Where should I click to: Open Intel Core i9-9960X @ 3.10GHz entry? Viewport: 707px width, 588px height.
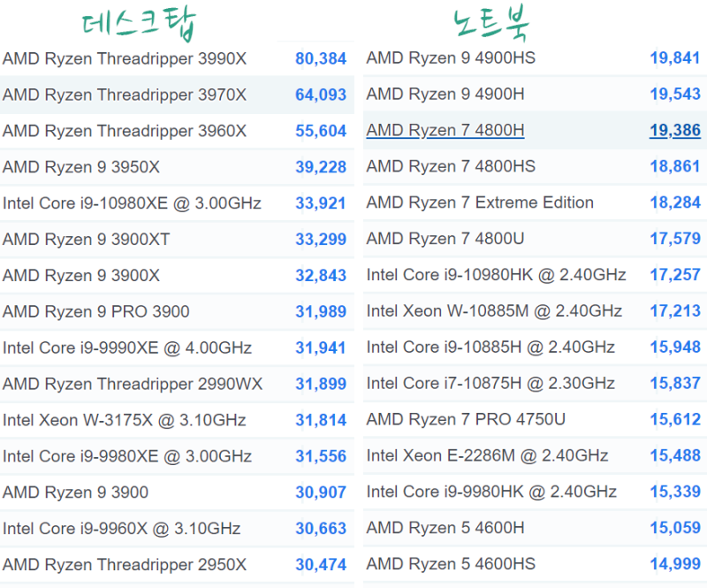point(122,529)
